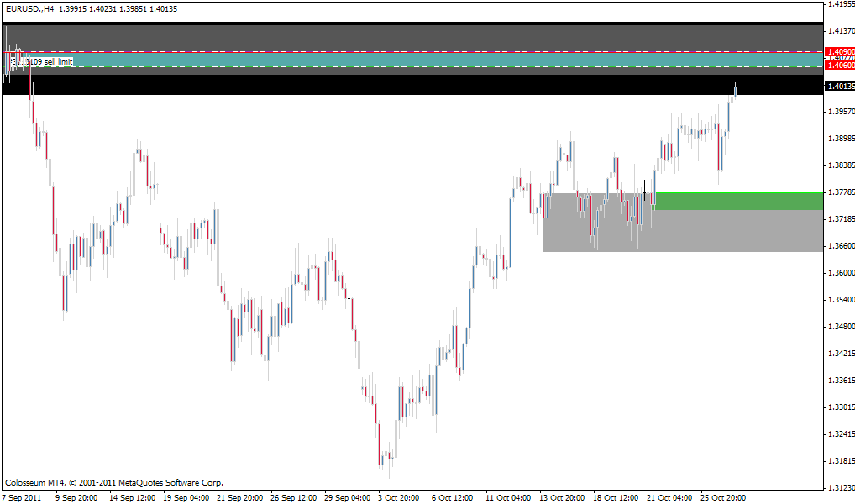855x504 pixels.
Task: Click the 11 Oct 04:00 date label
Action: tap(508, 497)
